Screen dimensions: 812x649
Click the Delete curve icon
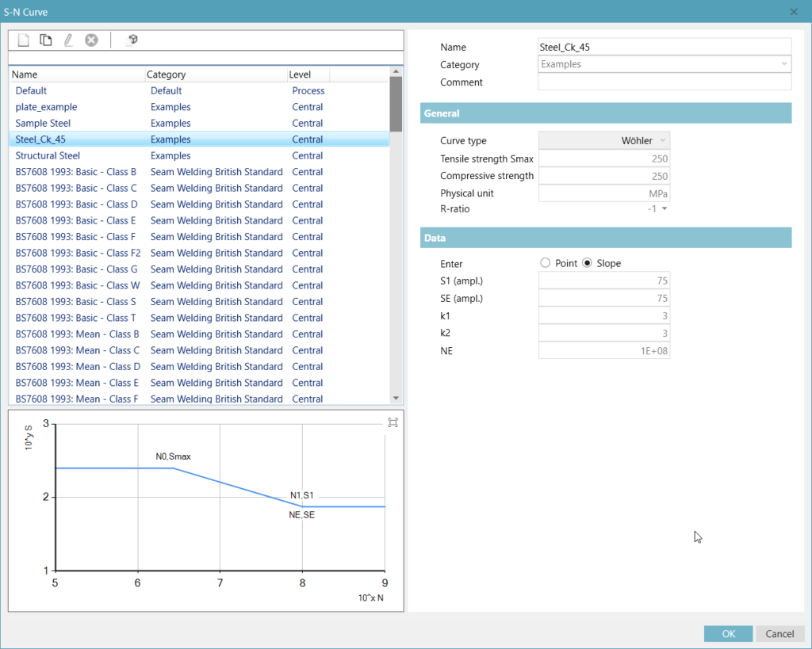[x=91, y=40]
